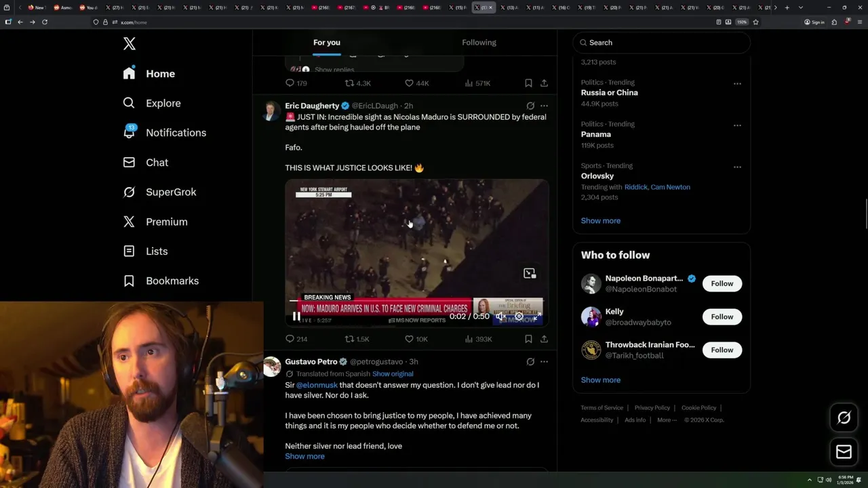This screenshot has height=488, width=868.
Task: Open Home from the left sidebar
Action: [149, 73]
